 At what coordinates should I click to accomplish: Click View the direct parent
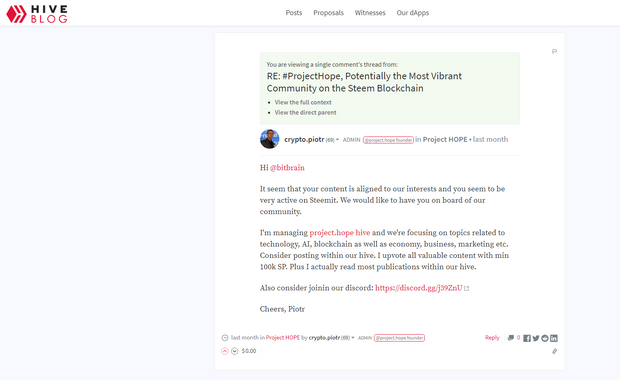click(x=306, y=112)
